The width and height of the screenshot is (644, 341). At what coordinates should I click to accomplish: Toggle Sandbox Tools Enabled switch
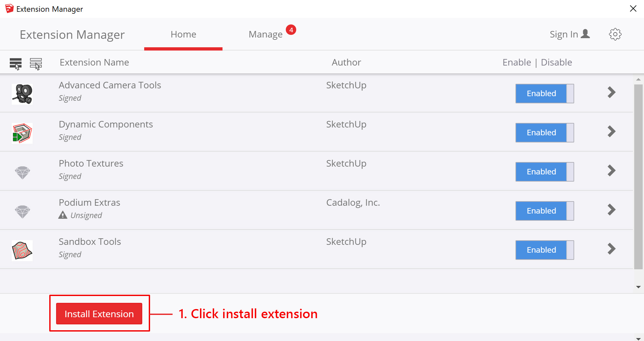544,250
